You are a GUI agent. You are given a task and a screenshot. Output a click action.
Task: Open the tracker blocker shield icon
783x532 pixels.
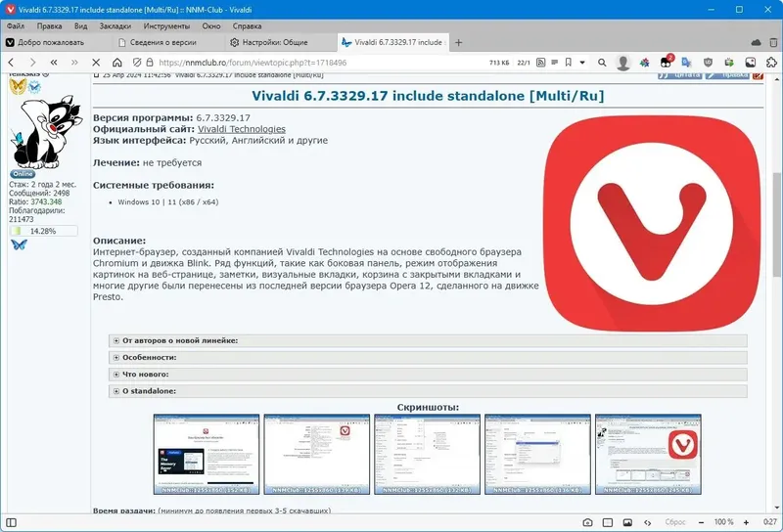click(x=137, y=63)
